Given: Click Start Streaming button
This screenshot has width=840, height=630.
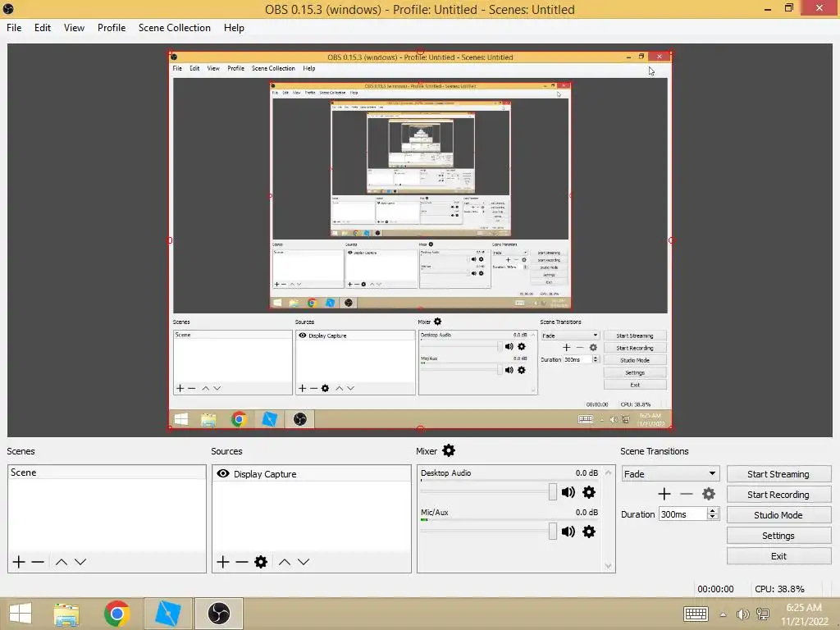Looking at the screenshot, I should coord(778,474).
